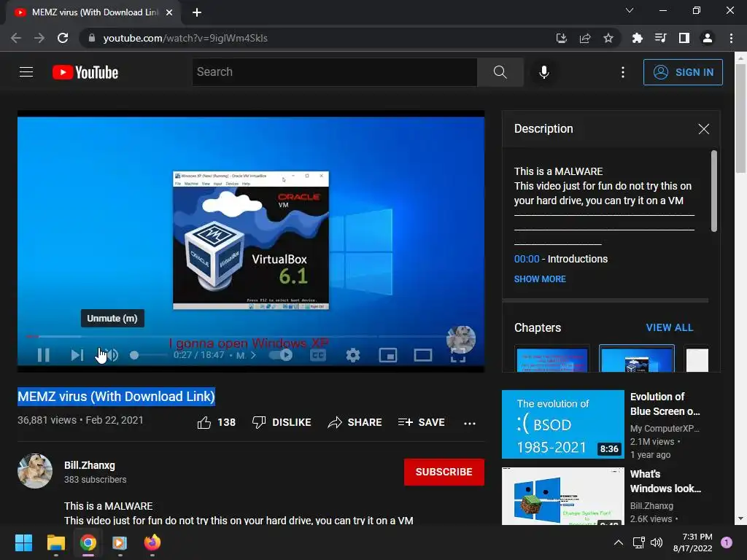Viewport: 747px width, 560px height.
Task: Open the Bill.Zhanxg channel name link
Action: (x=90, y=465)
